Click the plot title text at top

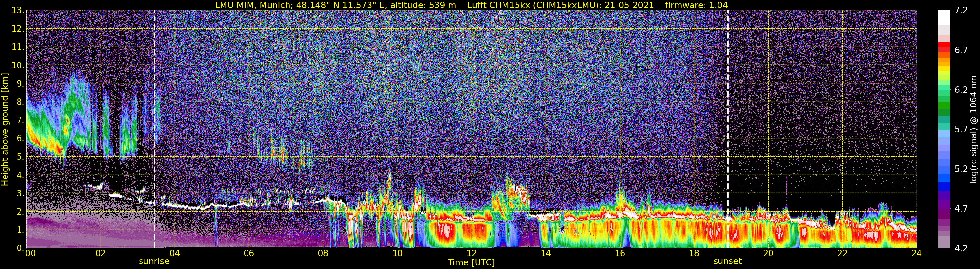(471, 5)
